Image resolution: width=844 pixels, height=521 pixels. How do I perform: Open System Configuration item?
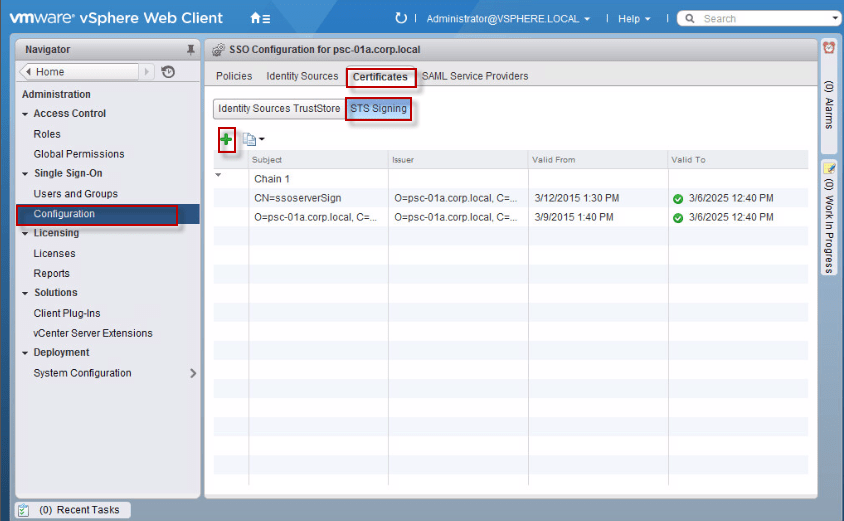[82, 373]
